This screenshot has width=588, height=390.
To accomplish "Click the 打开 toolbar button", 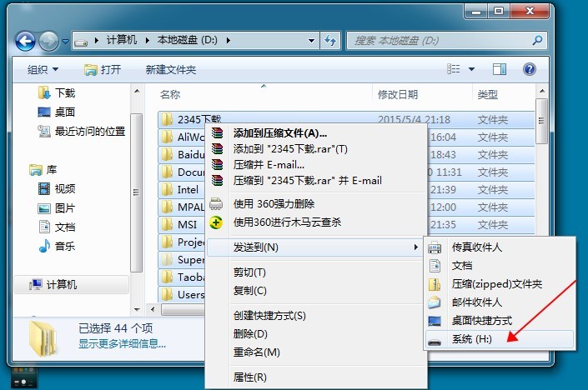I will click(103, 70).
